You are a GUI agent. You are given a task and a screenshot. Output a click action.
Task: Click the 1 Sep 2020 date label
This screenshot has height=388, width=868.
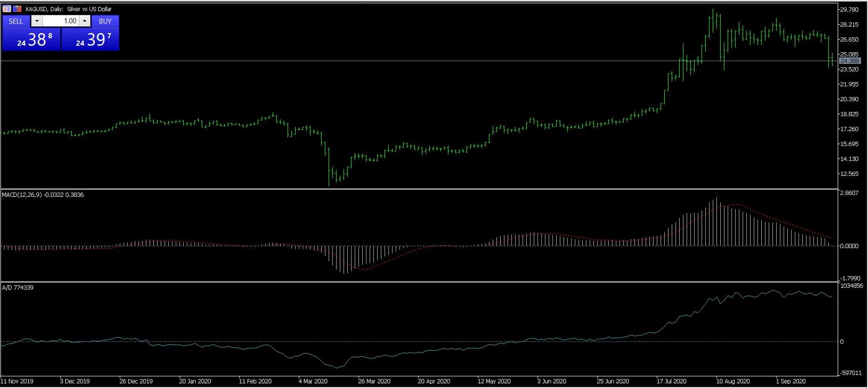(x=791, y=381)
